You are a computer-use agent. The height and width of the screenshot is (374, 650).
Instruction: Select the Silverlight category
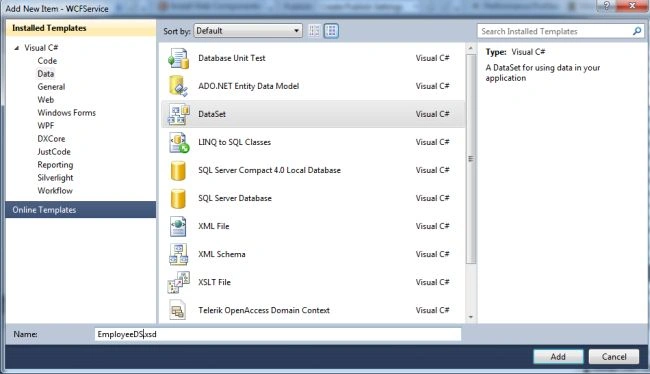(x=55, y=178)
